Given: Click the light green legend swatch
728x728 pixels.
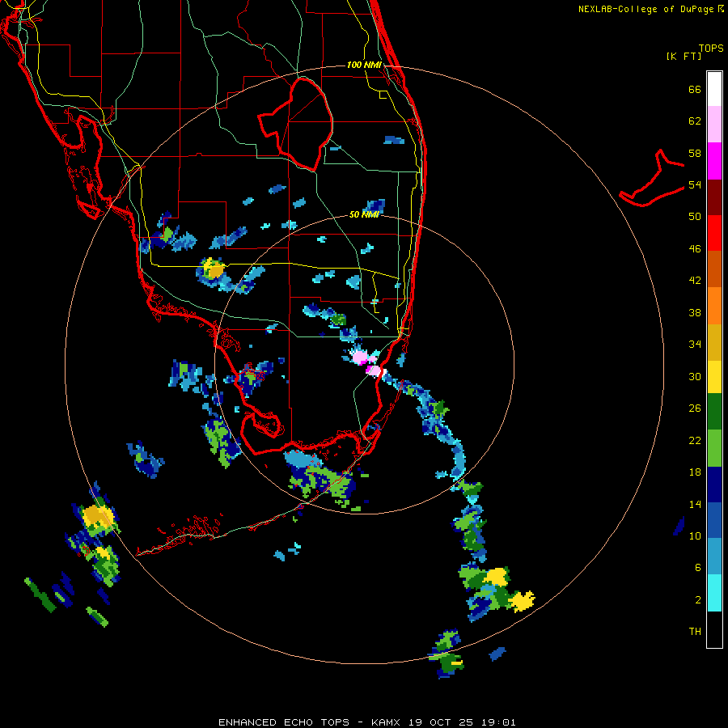Looking at the screenshot, I should tap(714, 448).
